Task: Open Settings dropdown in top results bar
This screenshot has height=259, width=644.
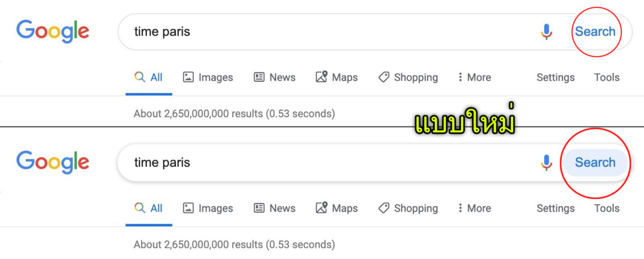Action: [555, 77]
